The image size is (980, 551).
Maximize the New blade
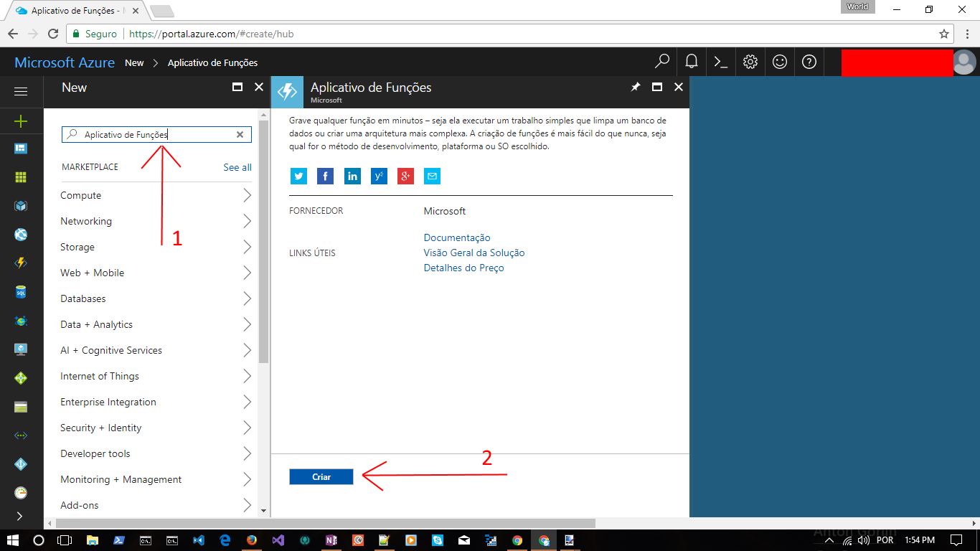[237, 87]
